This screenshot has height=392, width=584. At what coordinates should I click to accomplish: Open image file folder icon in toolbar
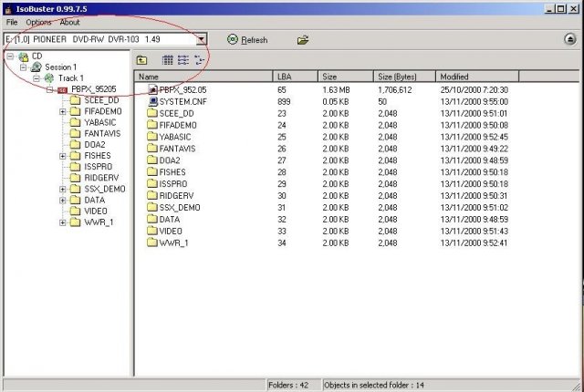click(303, 40)
